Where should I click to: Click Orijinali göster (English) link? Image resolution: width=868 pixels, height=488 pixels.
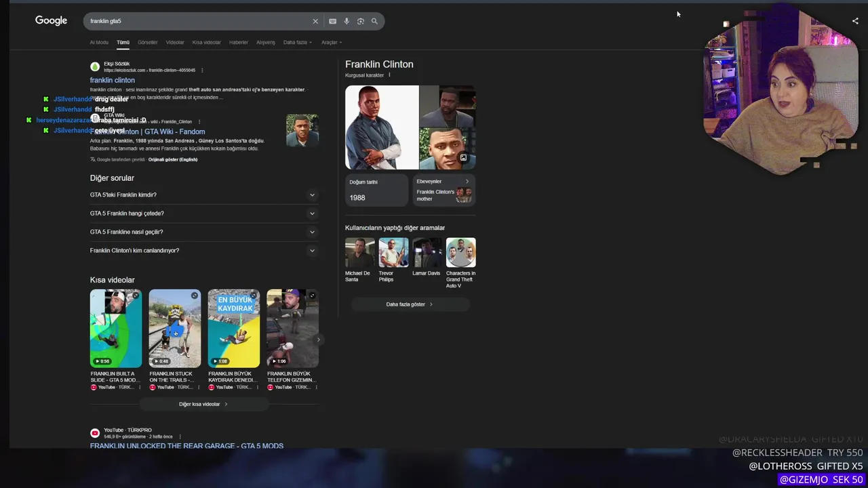click(x=173, y=159)
